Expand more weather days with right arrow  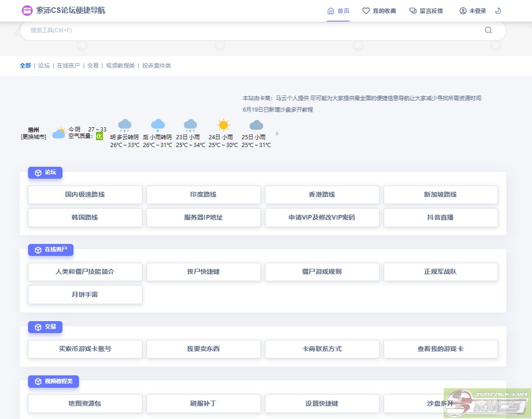pyautogui.click(x=277, y=133)
